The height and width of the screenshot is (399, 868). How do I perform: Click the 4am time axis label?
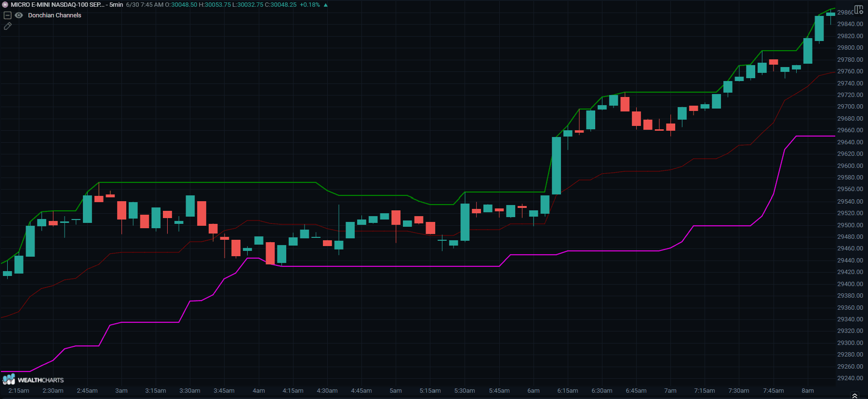point(259,391)
